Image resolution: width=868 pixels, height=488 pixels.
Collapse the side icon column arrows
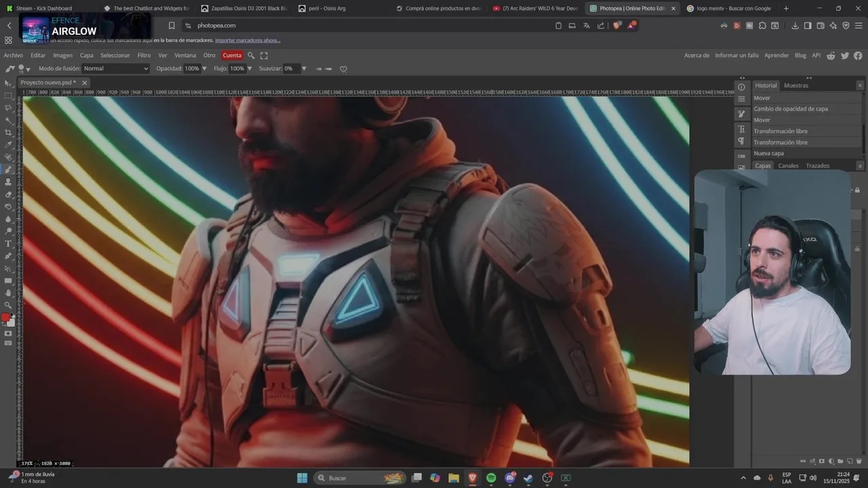[742, 78]
